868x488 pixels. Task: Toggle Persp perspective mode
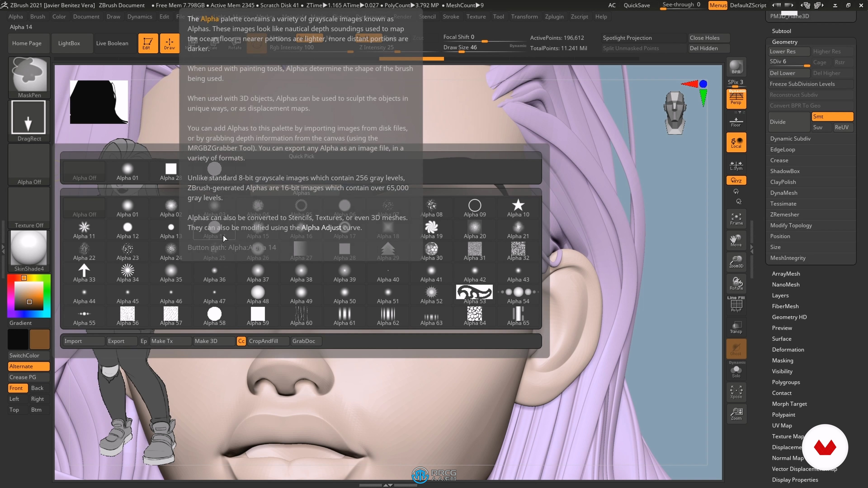point(736,99)
